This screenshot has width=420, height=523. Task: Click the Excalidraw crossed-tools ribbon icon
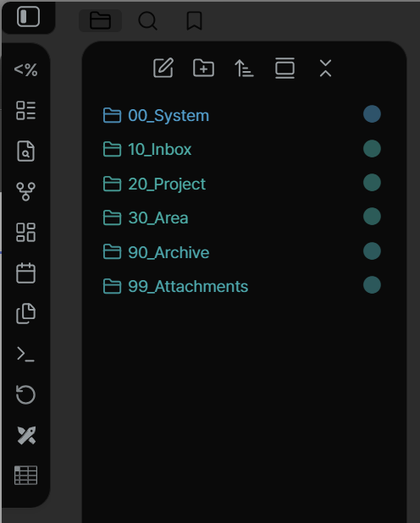click(26, 435)
